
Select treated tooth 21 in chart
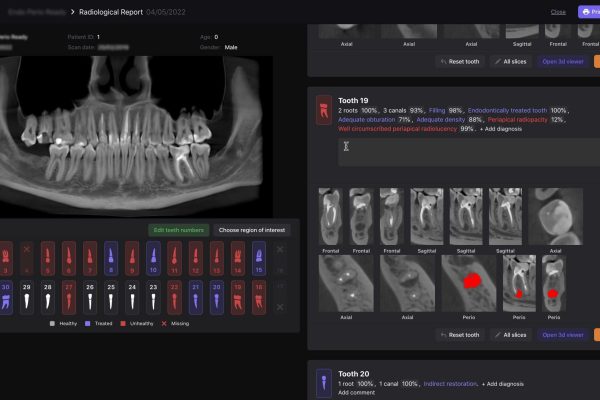(x=196, y=298)
